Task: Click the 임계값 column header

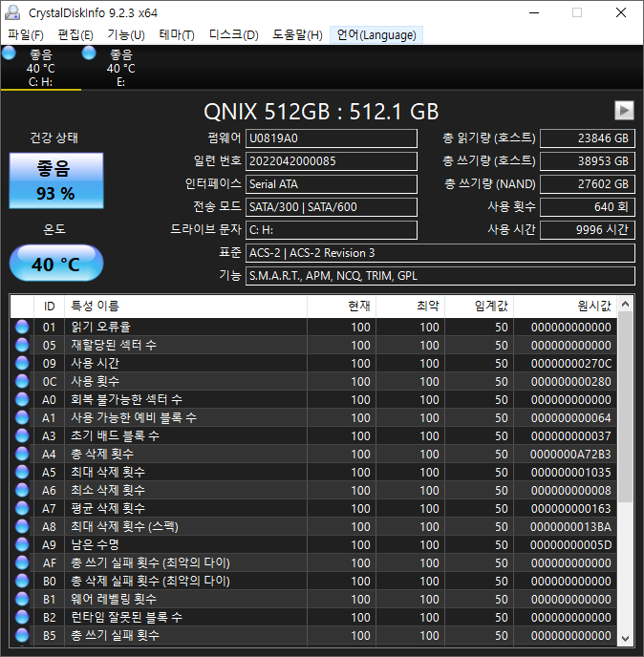Action: 480,307
